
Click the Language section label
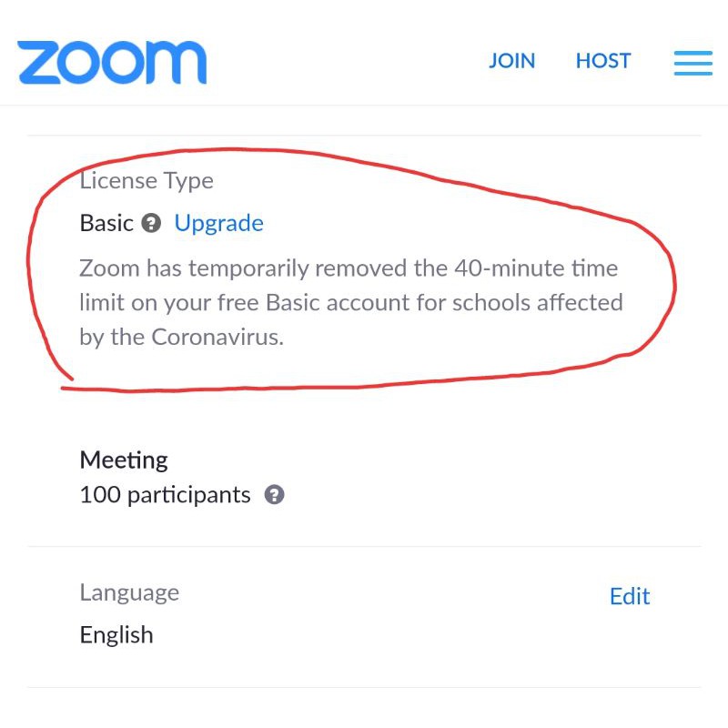(x=128, y=592)
